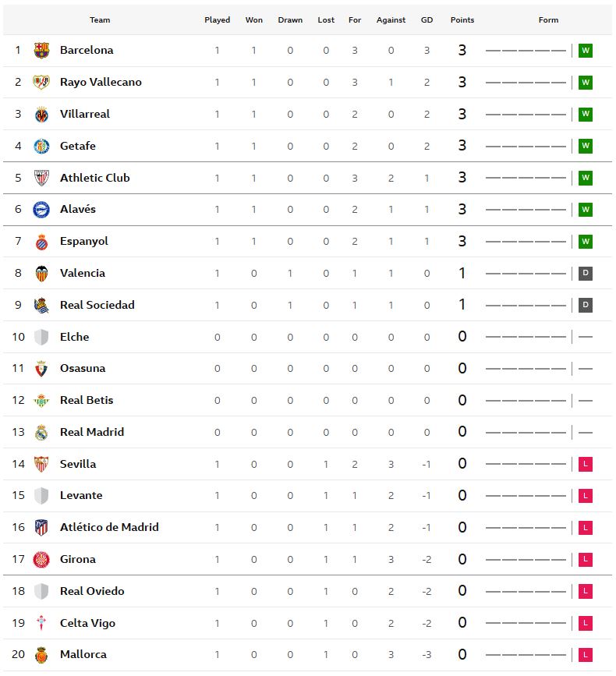Viewport: 616px width, 676px height.
Task: Click Mallorca's red L form badge
Action: [x=586, y=655]
